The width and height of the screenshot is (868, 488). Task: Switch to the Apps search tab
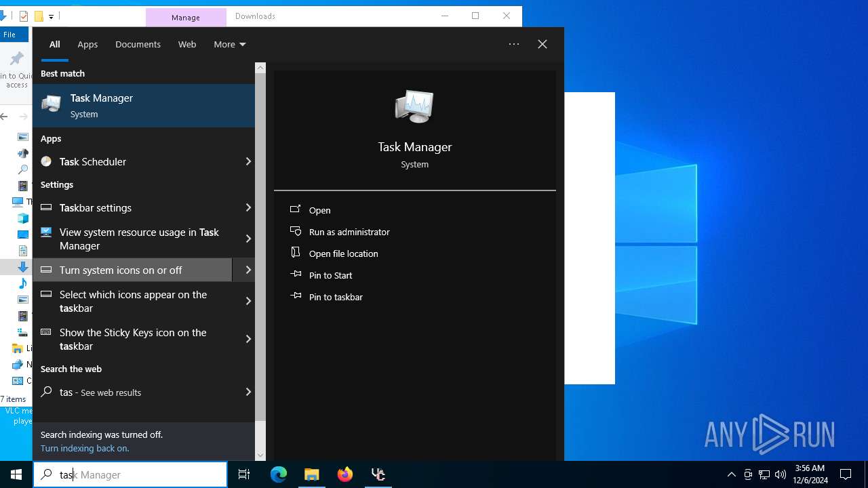pyautogui.click(x=87, y=44)
